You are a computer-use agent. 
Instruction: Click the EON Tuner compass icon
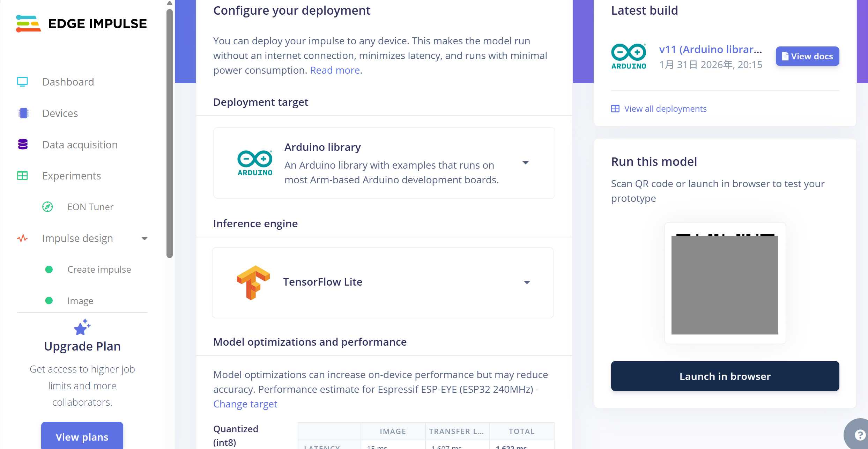(48, 207)
